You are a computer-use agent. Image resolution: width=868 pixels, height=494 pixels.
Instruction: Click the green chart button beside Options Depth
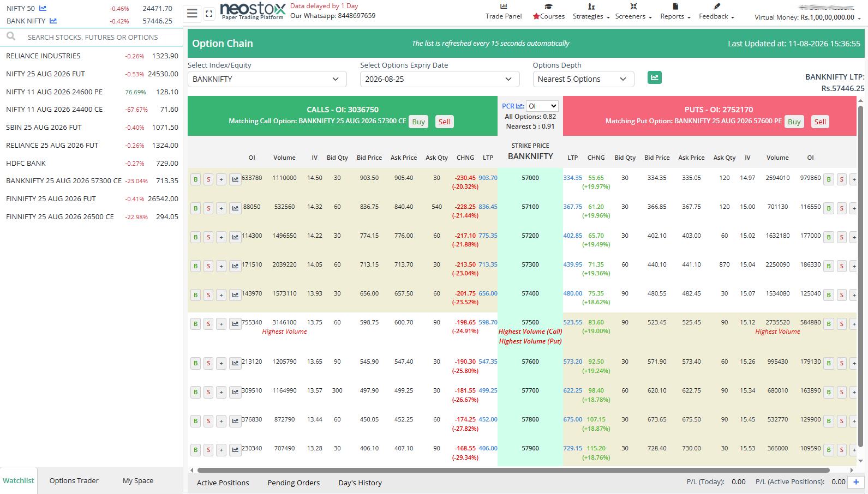(654, 77)
